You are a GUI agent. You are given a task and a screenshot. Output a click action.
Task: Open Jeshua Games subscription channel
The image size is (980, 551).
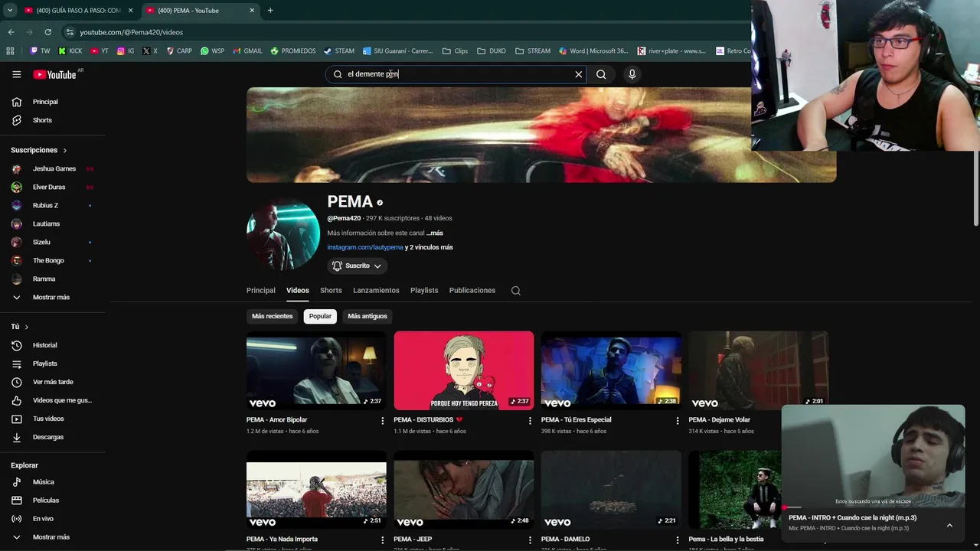54,168
